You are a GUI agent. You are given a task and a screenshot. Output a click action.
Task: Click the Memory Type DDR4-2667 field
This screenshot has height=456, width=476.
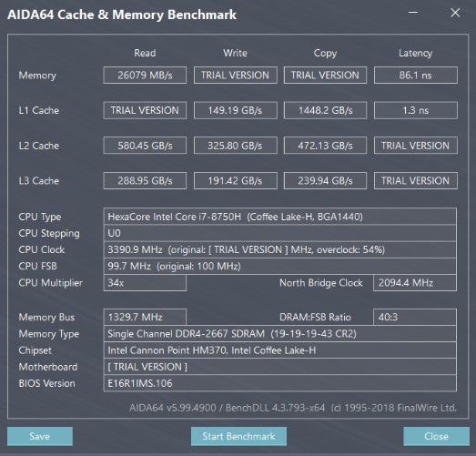[x=280, y=334]
